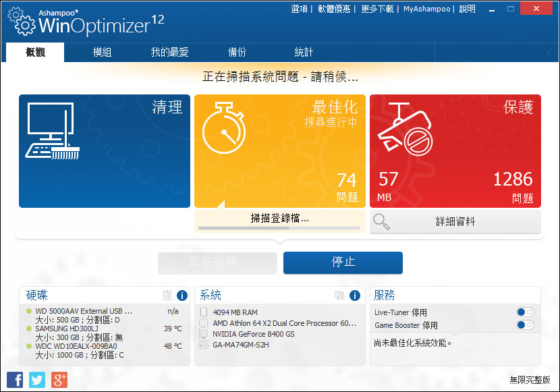Image resolution: width=560 pixels, height=392 pixels.
Task: Select the WD 5000AAV External USB drive row
Action: [104, 315]
